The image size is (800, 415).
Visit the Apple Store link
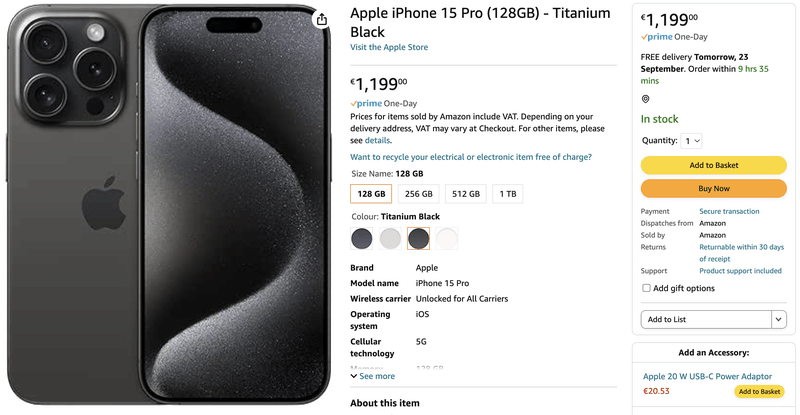389,47
